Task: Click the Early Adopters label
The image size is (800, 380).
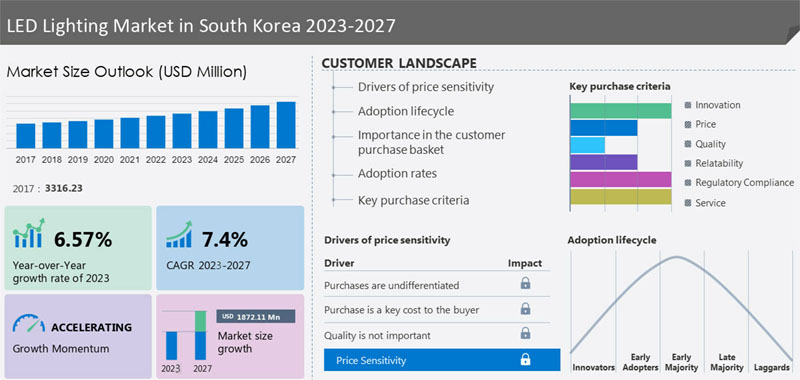Action: click(x=639, y=362)
